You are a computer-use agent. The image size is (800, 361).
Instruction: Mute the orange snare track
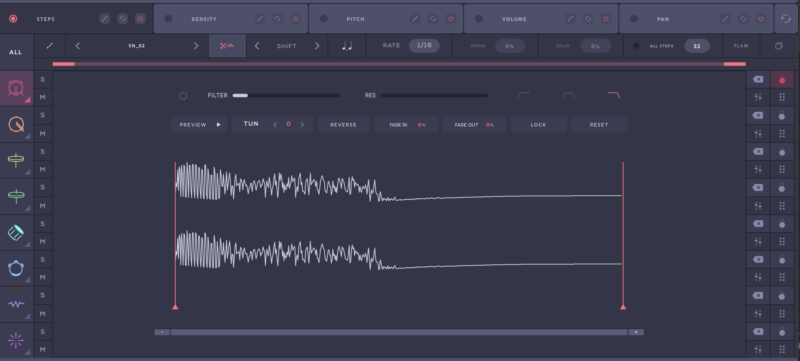click(x=43, y=134)
